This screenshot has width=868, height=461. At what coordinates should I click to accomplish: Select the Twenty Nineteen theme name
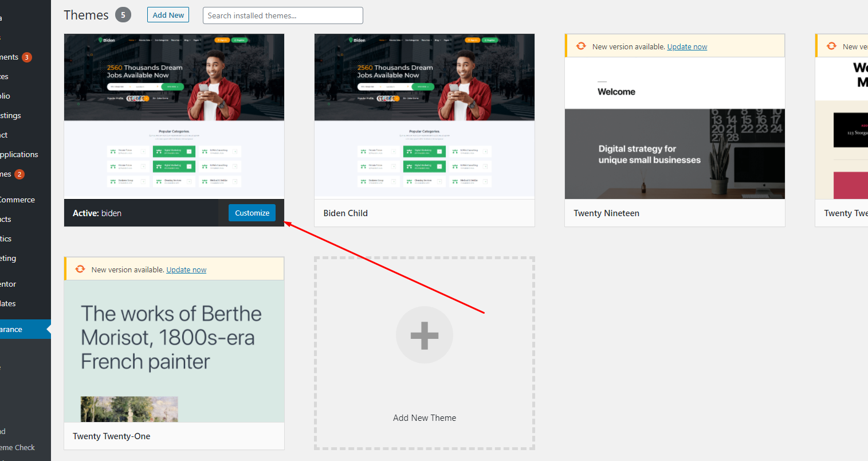pos(606,213)
